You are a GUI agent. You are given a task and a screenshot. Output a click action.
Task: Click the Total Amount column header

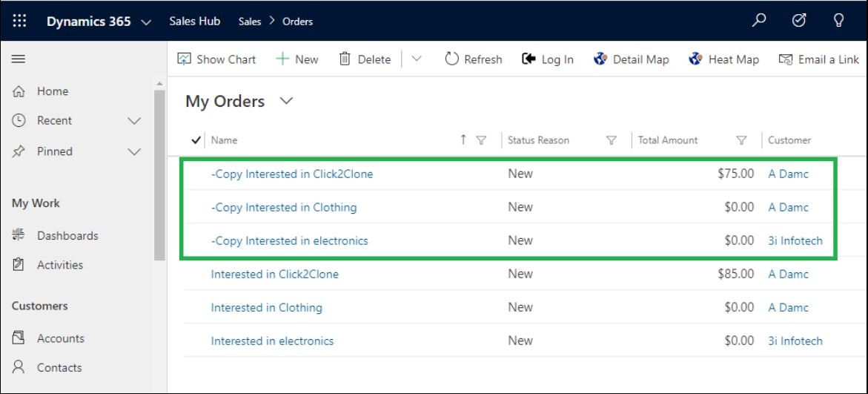coord(668,140)
